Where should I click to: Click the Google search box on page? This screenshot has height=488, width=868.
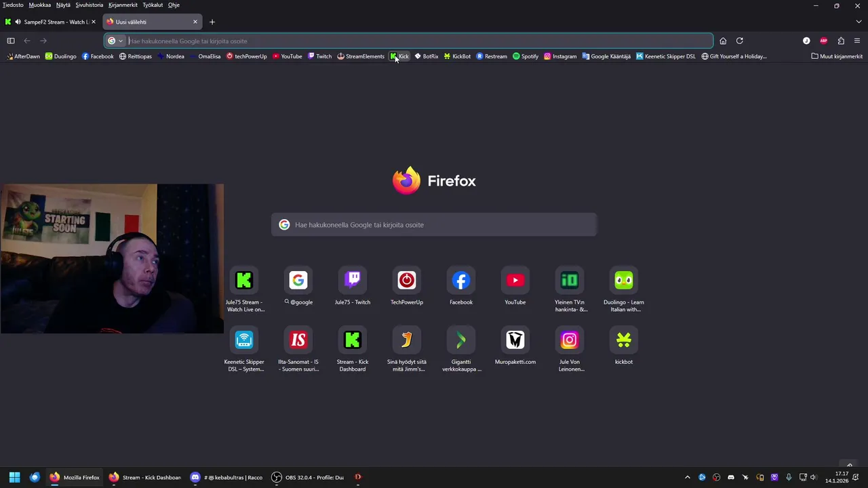434,225
